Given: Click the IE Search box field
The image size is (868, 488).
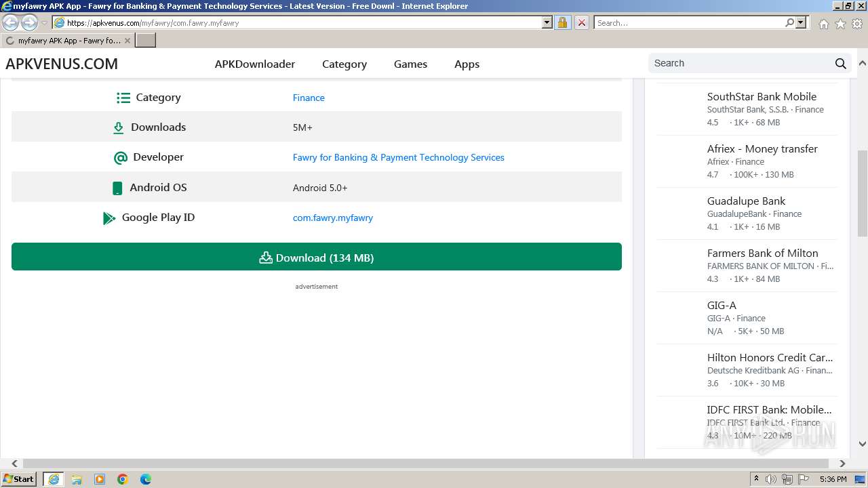Looking at the screenshot, I should pos(689,22).
